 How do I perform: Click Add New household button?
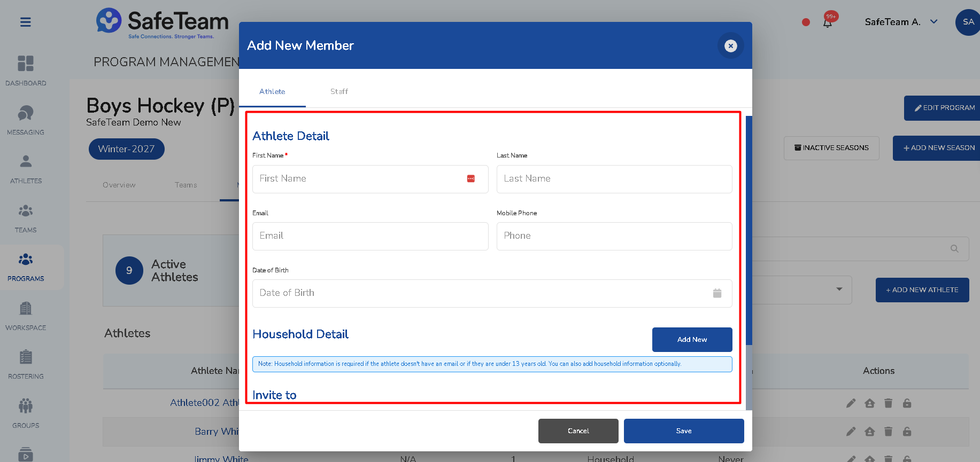coord(692,340)
